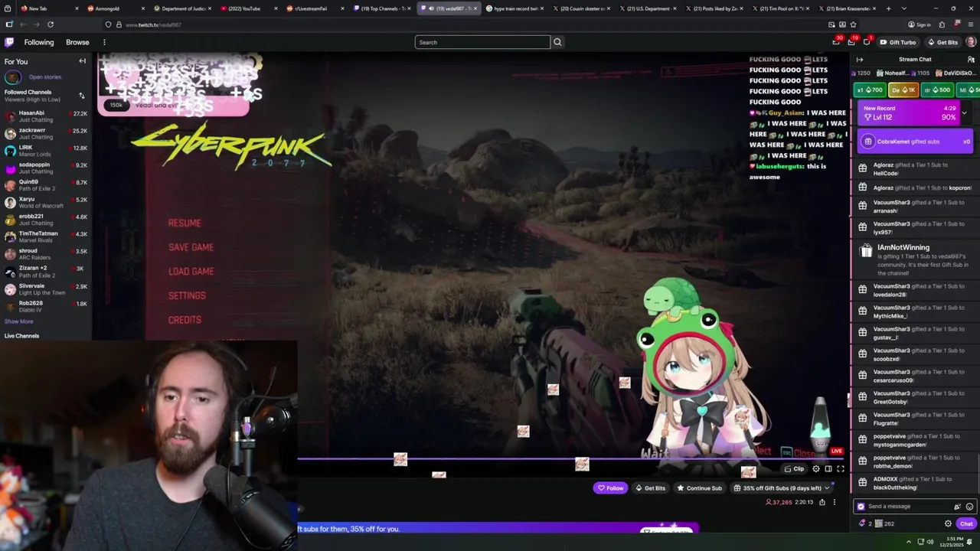The image size is (980, 551).
Task: Open the TimTheTatman channel
Action: [46, 236]
